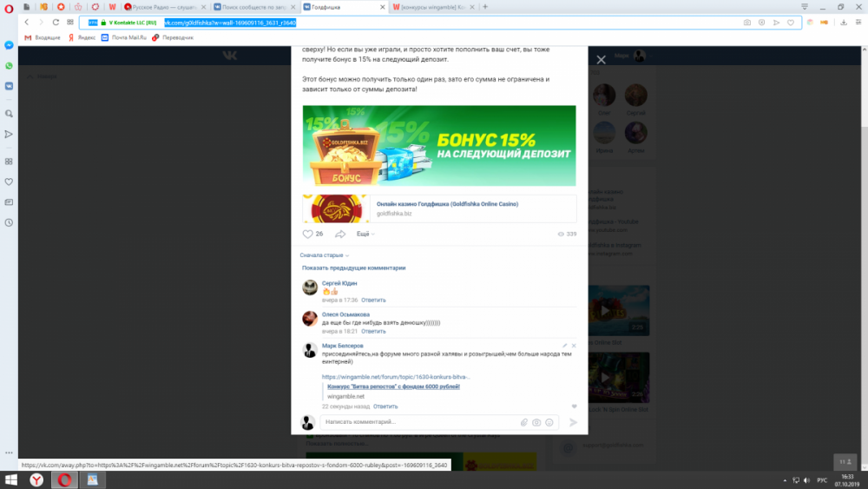The height and width of the screenshot is (489, 868).
Task: Click the snapshot camera icon in address bar
Action: coord(746,23)
